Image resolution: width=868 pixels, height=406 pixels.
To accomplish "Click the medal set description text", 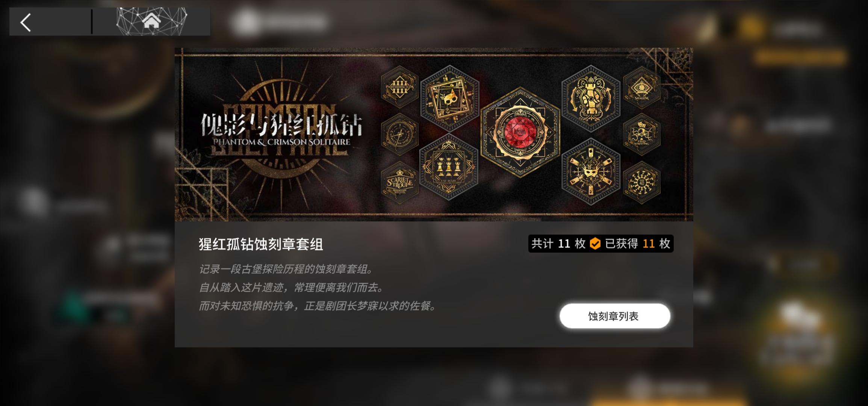I will click(318, 288).
